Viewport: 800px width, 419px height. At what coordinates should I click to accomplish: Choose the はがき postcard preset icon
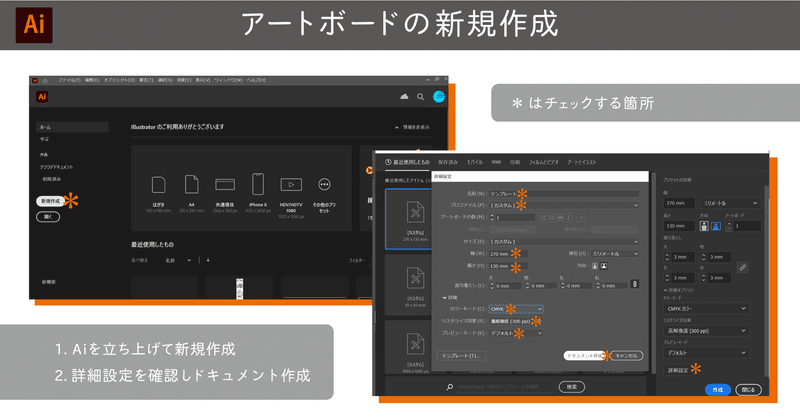[159, 184]
